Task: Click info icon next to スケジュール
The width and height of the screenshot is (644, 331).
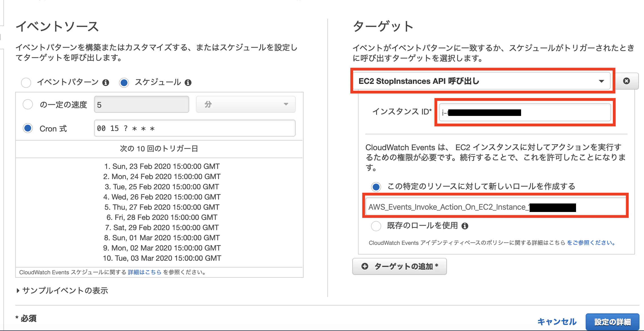Action: 188,82
